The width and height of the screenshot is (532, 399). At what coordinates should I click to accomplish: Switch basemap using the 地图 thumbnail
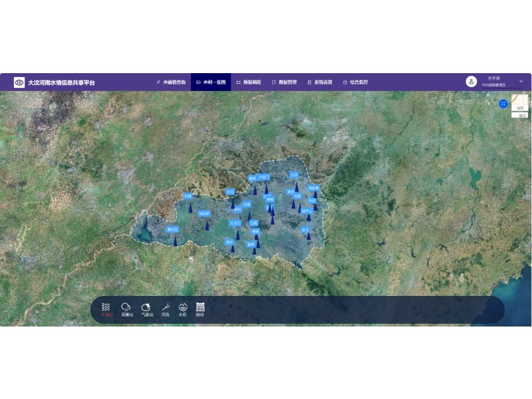(x=519, y=102)
